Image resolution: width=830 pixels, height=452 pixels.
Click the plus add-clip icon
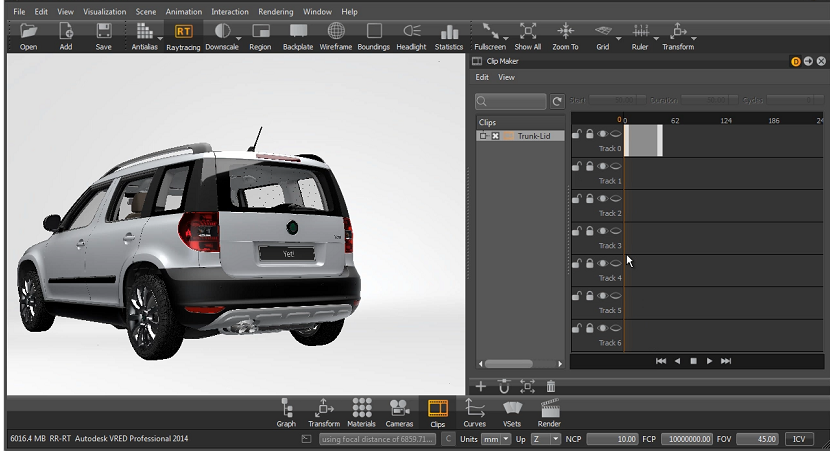(481, 386)
